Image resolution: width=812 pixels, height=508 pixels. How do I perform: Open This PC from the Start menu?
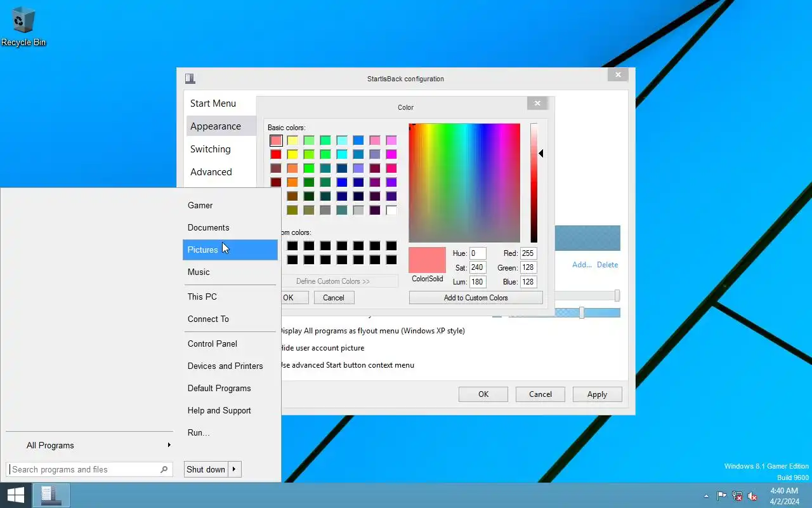pyautogui.click(x=230, y=297)
